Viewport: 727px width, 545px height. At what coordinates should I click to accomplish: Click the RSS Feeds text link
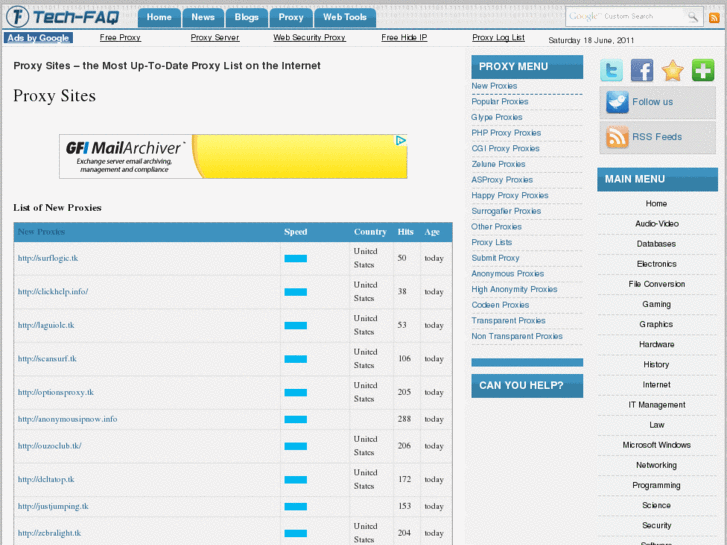click(657, 137)
